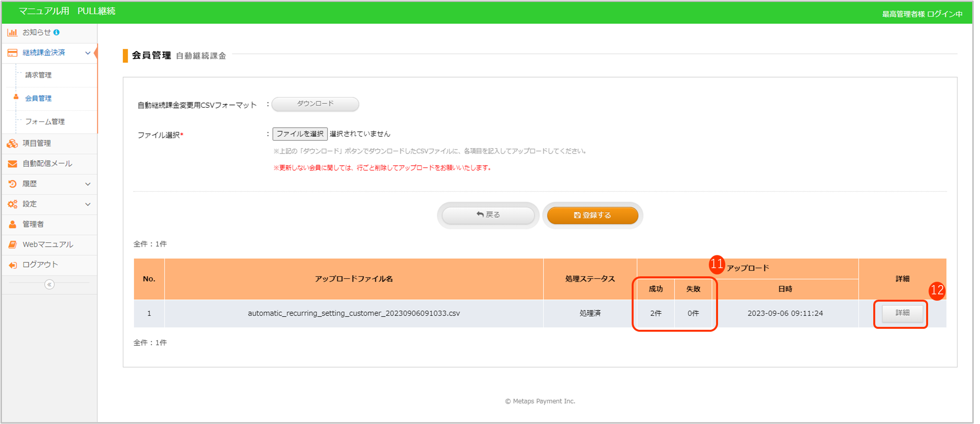Click ファイルを選択 to choose a file

300,134
